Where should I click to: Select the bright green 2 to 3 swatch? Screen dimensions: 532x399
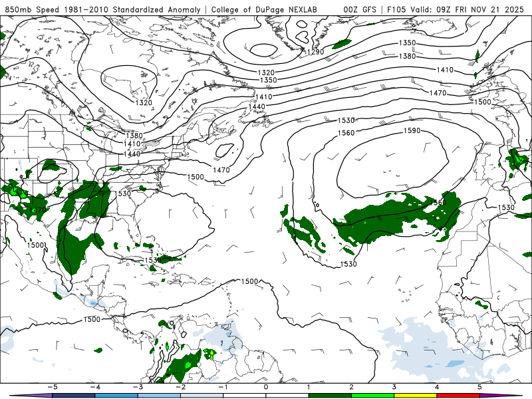coord(372,396)
